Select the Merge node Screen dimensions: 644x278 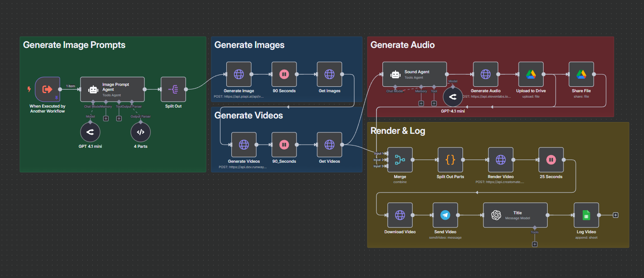[x=400, y=160]
